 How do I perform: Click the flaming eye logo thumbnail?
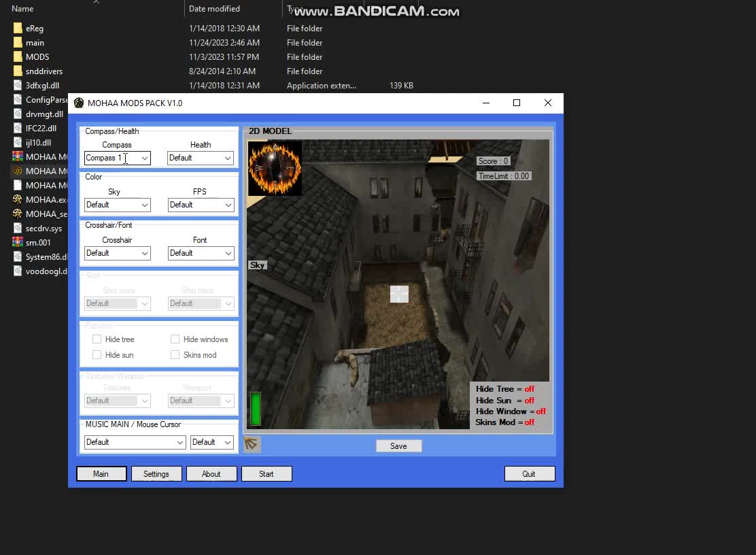tap(275, 168)
